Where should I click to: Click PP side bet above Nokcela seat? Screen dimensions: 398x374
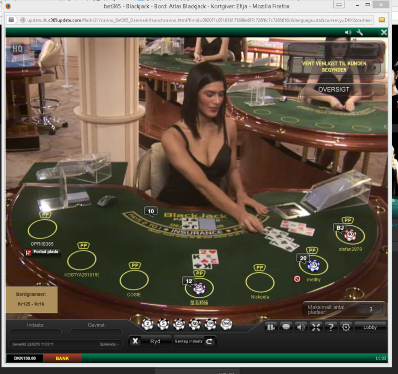pos(259,268)
